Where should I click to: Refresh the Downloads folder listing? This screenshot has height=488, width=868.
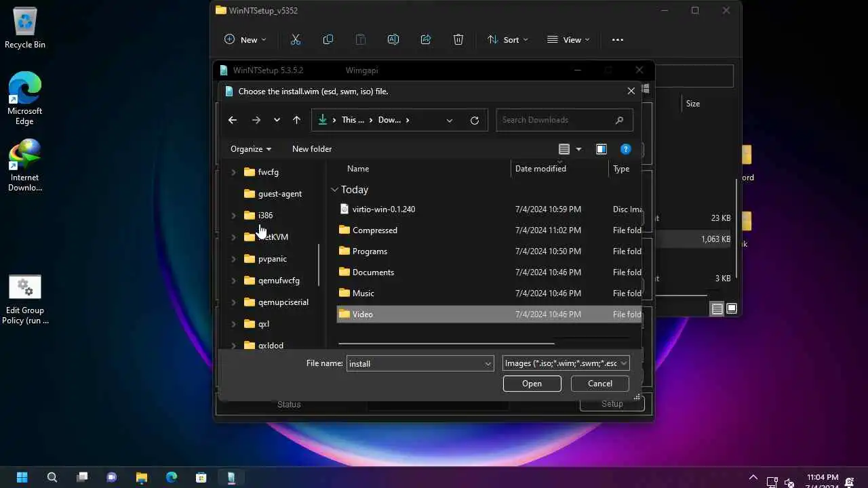(475, 120)
